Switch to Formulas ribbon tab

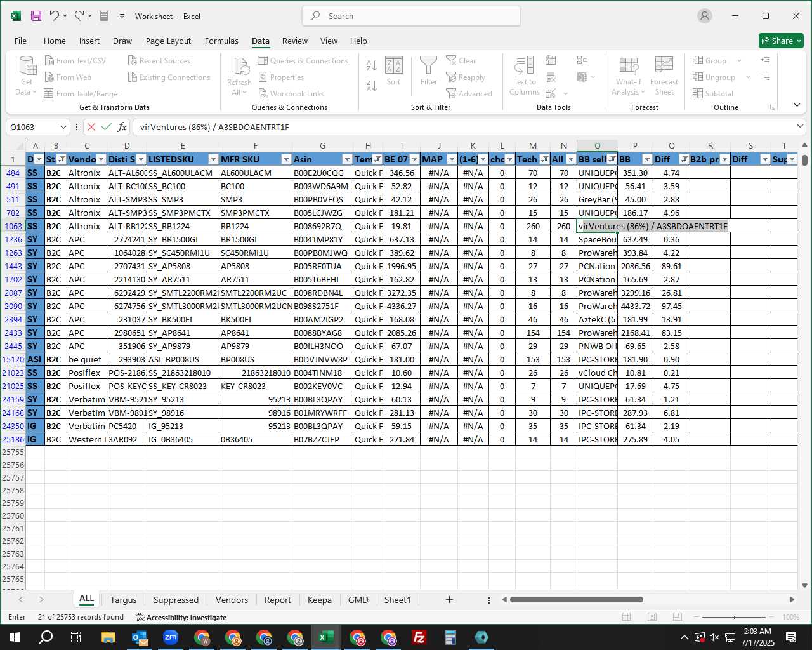[x=221, y=41]
